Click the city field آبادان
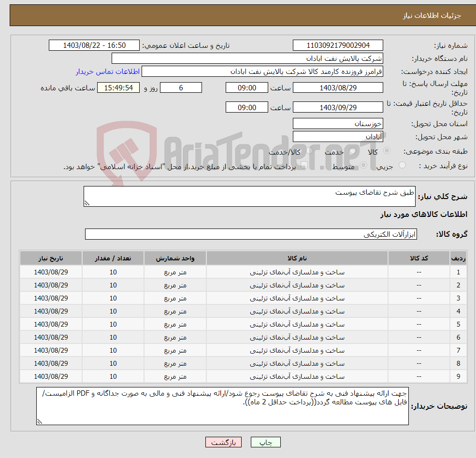This screenshot has height=458, width=476. (x=338, y=137)
